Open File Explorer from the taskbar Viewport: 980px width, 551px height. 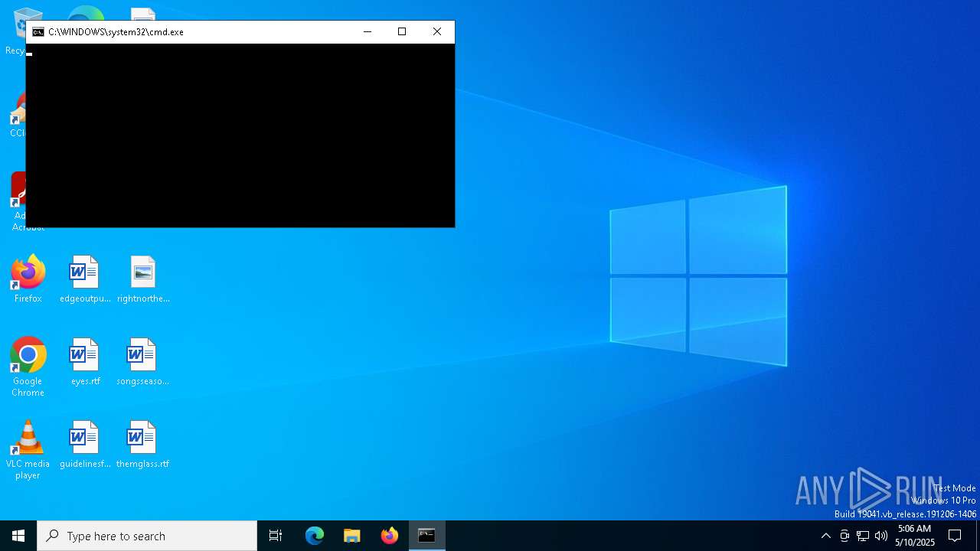[x=352, y=536]
